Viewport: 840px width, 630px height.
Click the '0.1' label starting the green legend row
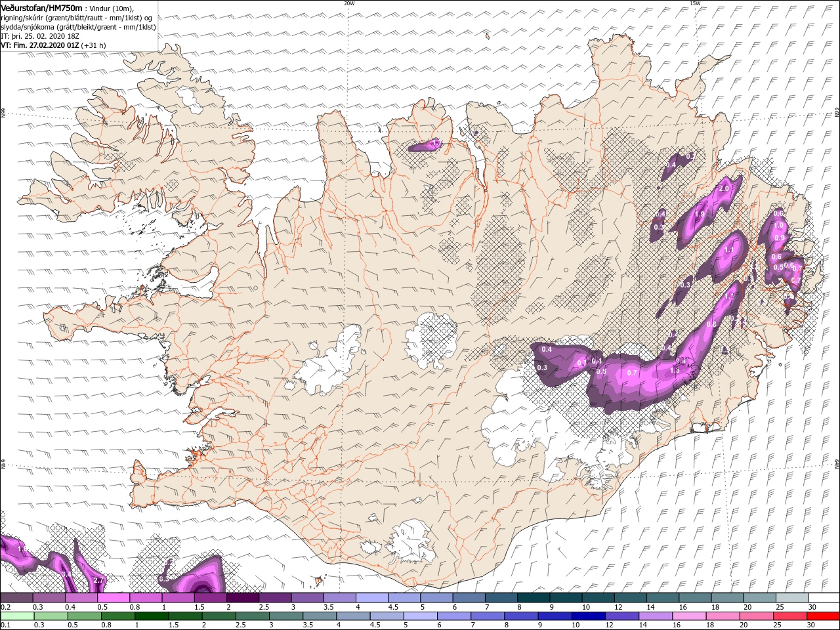[5, 625]
